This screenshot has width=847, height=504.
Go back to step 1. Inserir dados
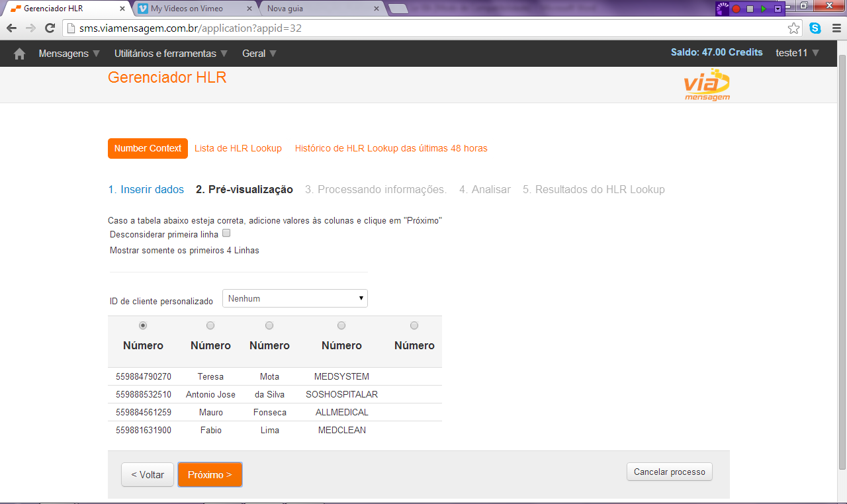tap(146, 189)
